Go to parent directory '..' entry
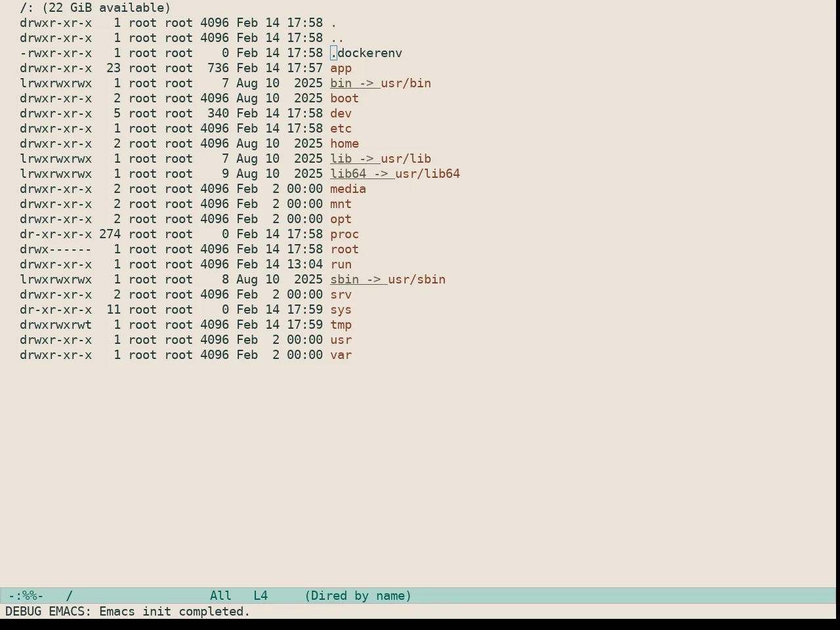 pyautogui.click(x=337, y=38)
